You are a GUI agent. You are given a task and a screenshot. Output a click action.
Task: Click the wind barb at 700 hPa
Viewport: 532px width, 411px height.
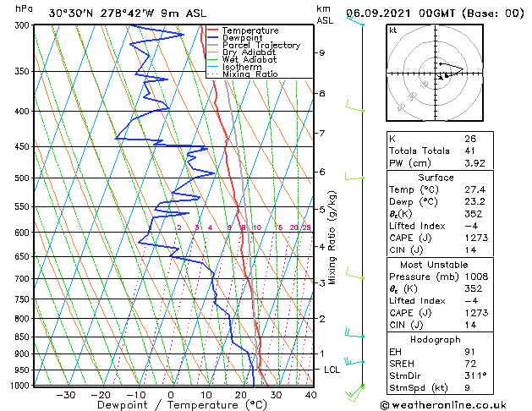click(355, 275)
